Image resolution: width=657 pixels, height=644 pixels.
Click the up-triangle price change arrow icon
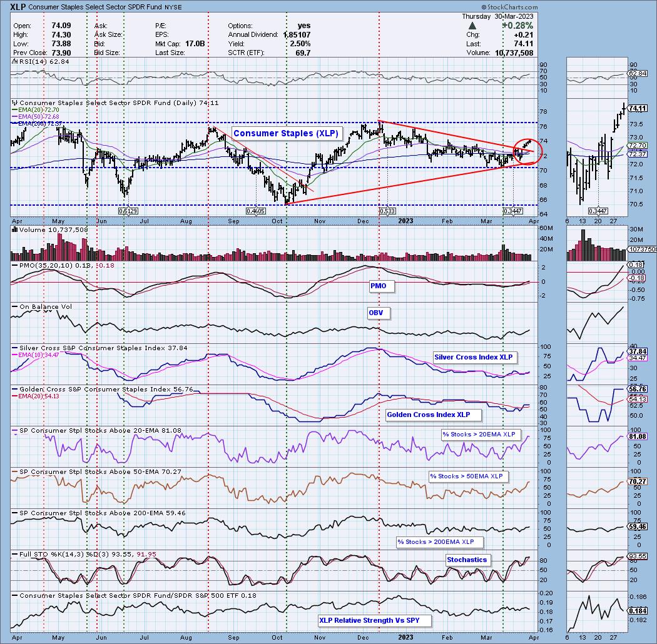(472, 26)
